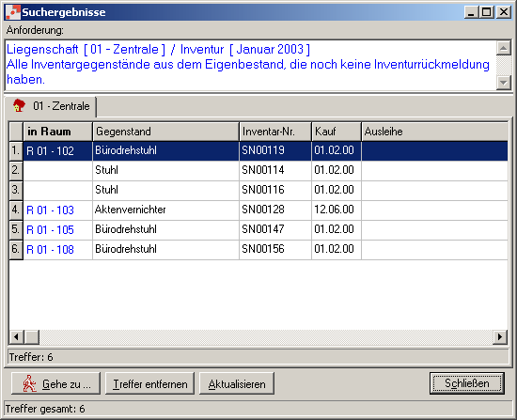
Task: Click the Treffer entfernen button
Action: [x=149, y=383]
